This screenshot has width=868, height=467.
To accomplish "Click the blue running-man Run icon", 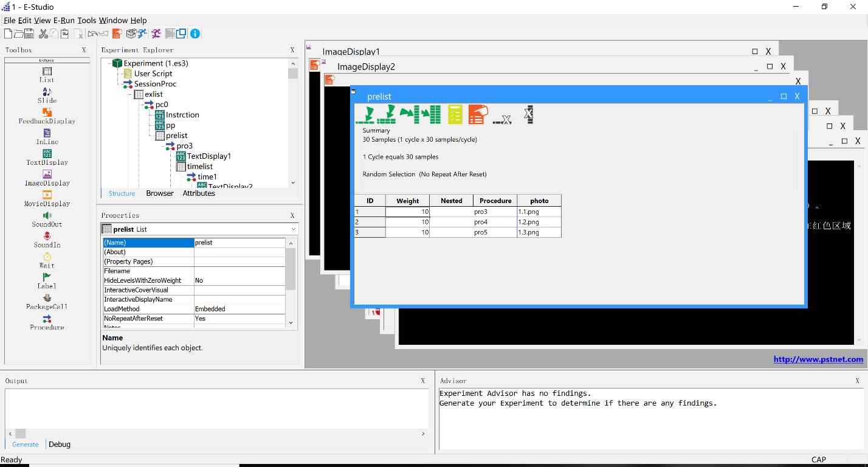I will click(142, 33).
